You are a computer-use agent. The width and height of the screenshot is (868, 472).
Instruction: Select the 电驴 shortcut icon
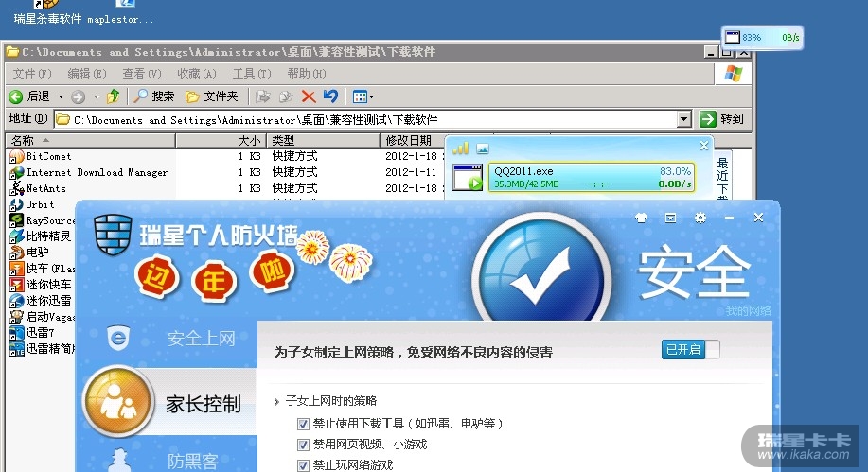click(x=17, y=253)
